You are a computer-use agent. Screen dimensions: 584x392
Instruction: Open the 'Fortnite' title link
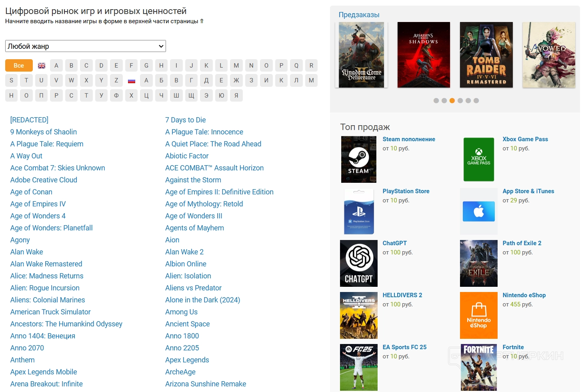513,347
